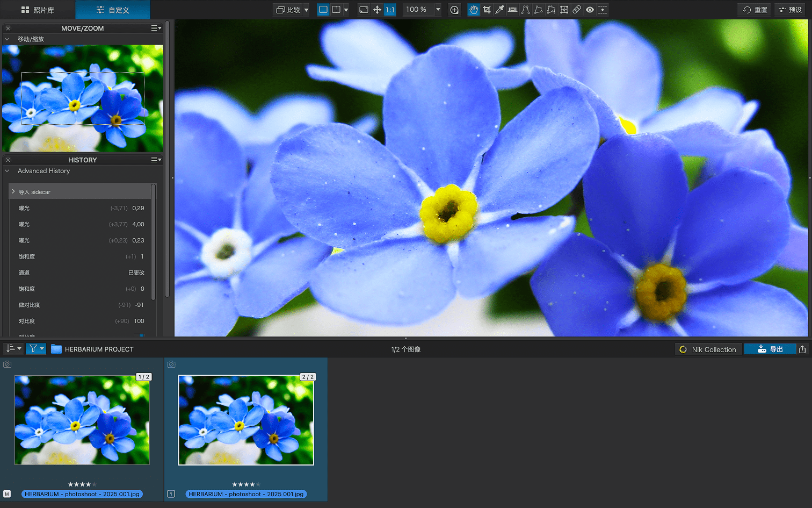This screenshot has height=508, width=812.
Task: Pick the white balance eyedropper tool
Action: (499, 10)
